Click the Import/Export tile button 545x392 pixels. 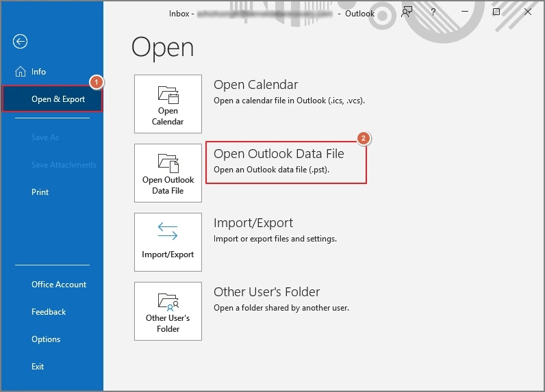coord(168,242)
